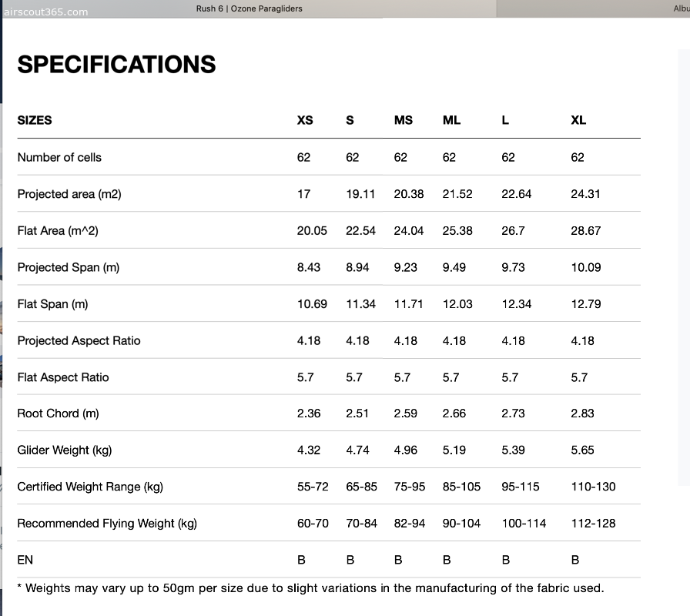The height and width of the screenshot is (616, 690).
Task: Select the XL size column header
Action: pyautogui.click(x=578, y=120)
